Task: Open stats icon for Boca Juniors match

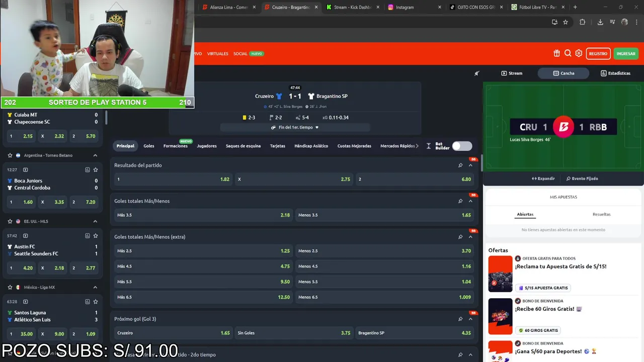Action: point(87,170)
